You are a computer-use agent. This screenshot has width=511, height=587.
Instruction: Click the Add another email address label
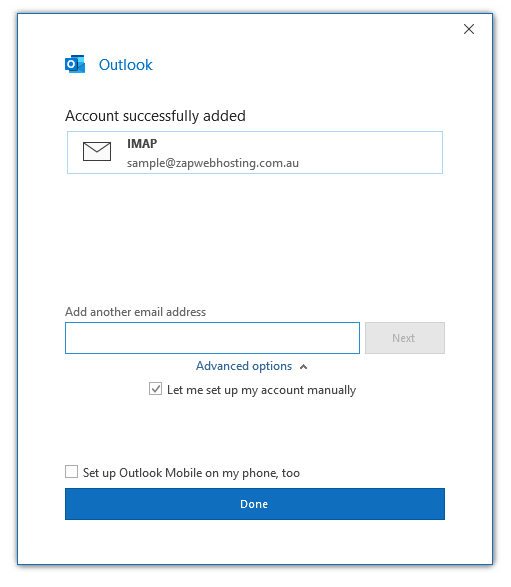pos(136,312)
